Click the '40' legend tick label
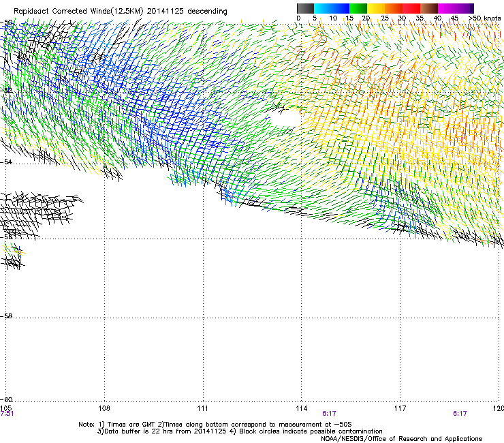 (x=437, y=18)
